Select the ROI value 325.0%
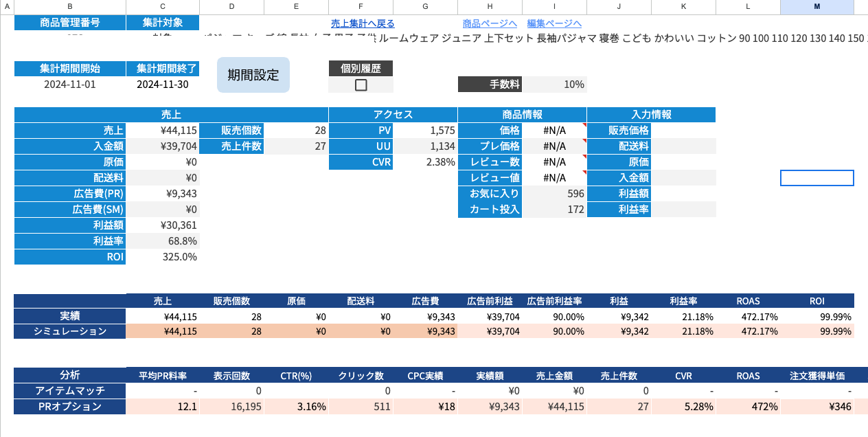Image resolution: width=868 pixels, height=437 pixels. pyautogui.click(x=163, y=257)
